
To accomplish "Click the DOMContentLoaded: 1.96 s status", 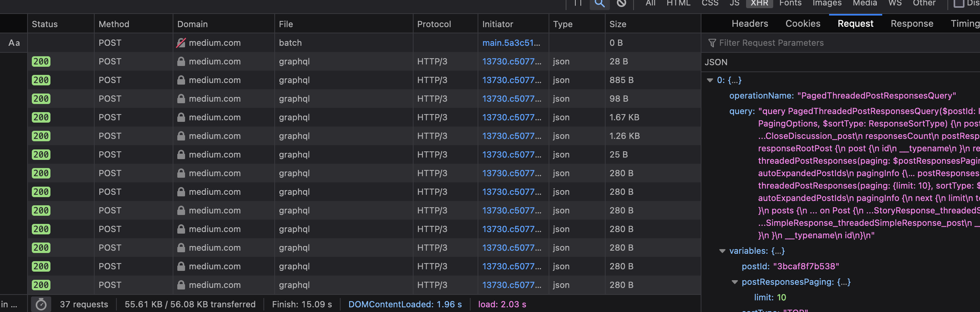I will pos(405,304).
